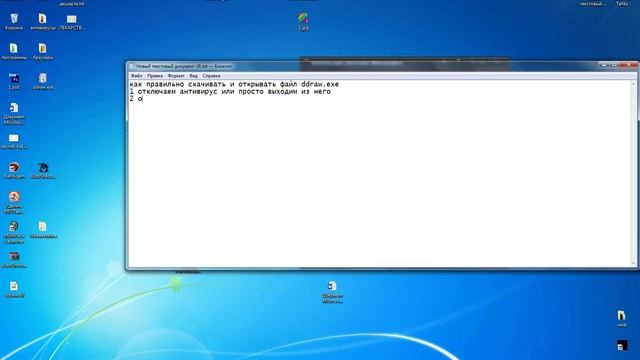The height and width of the screenshot is (360, 640).
Task: Click the Notepad vertical scrollbar down arrow
Action: (x=634, y=263)
